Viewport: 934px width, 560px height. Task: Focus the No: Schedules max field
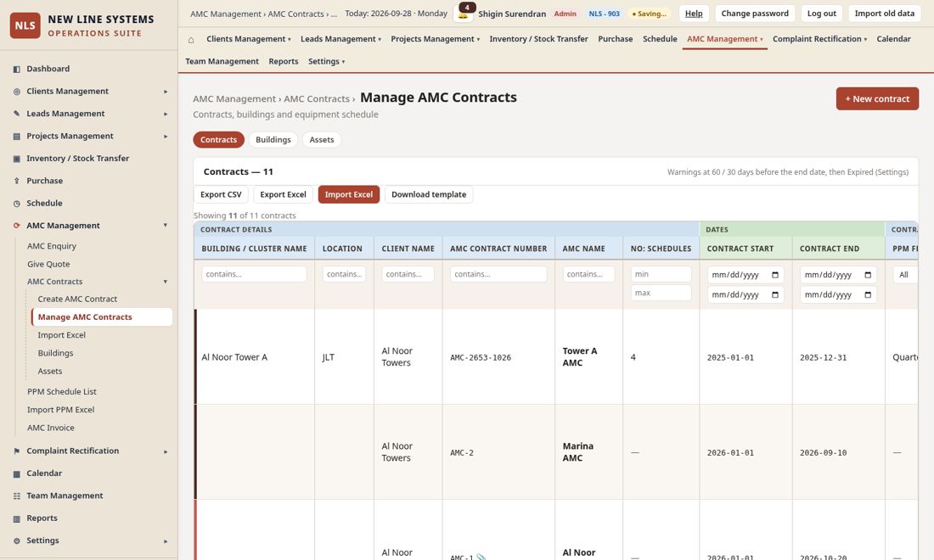661,293
